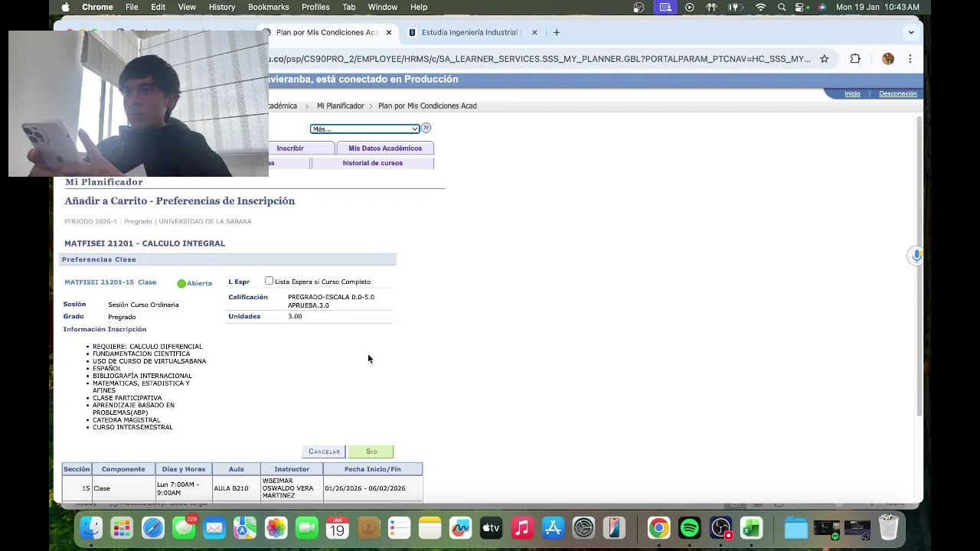
Task: Open the Chrome extensions puzzle icon
Action: pos(855,59)
